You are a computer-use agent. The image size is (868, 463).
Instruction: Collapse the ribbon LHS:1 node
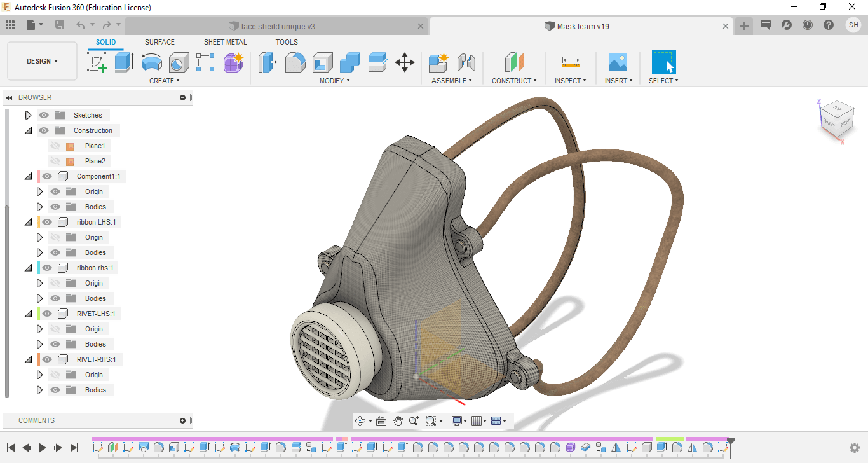tap(28, 222)
